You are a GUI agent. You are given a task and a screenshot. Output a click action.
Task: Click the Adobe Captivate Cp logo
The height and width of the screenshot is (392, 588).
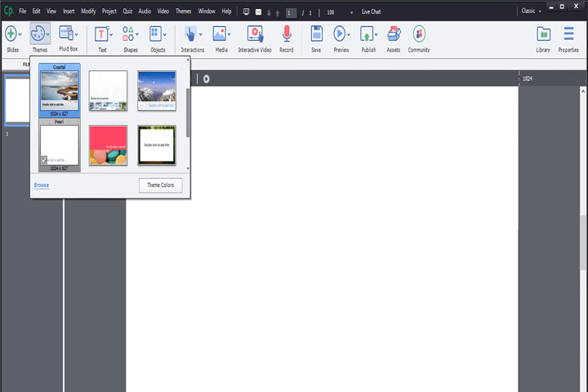8,11
